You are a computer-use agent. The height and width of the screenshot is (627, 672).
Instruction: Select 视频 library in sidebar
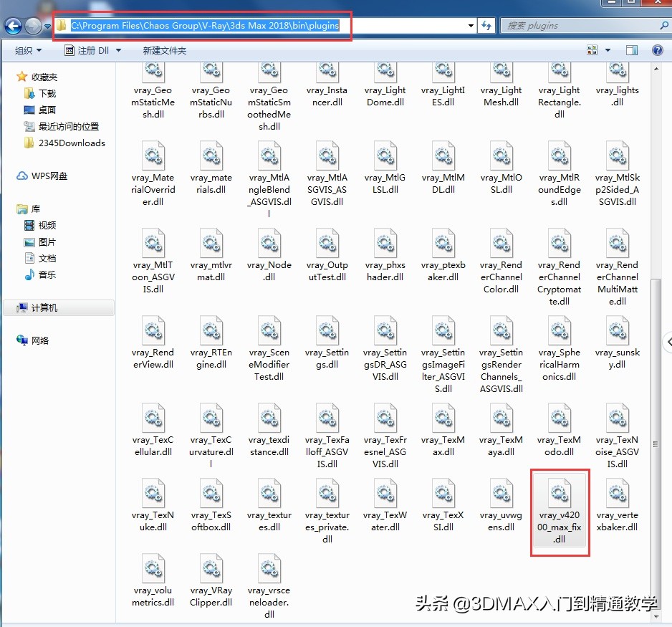click(40, 226)
